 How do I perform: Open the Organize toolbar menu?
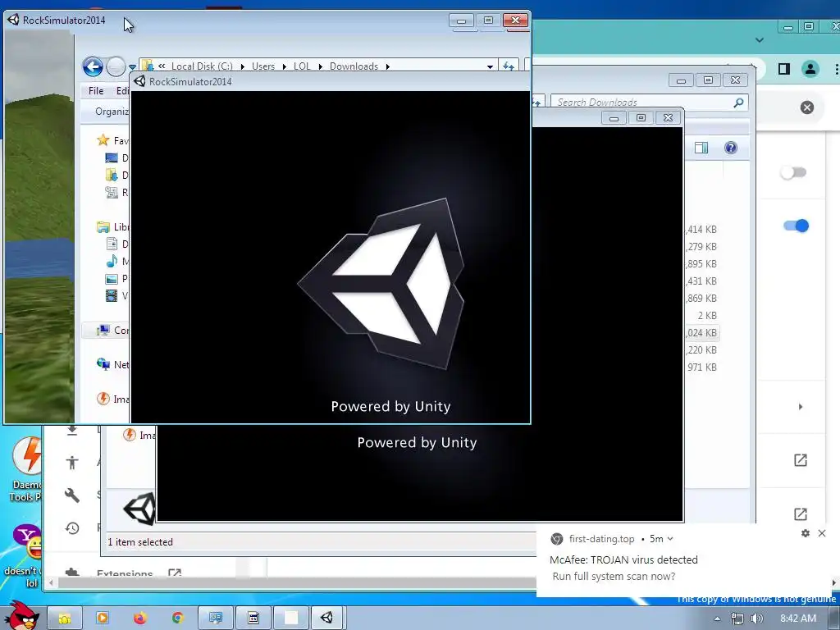click(112, 112)
